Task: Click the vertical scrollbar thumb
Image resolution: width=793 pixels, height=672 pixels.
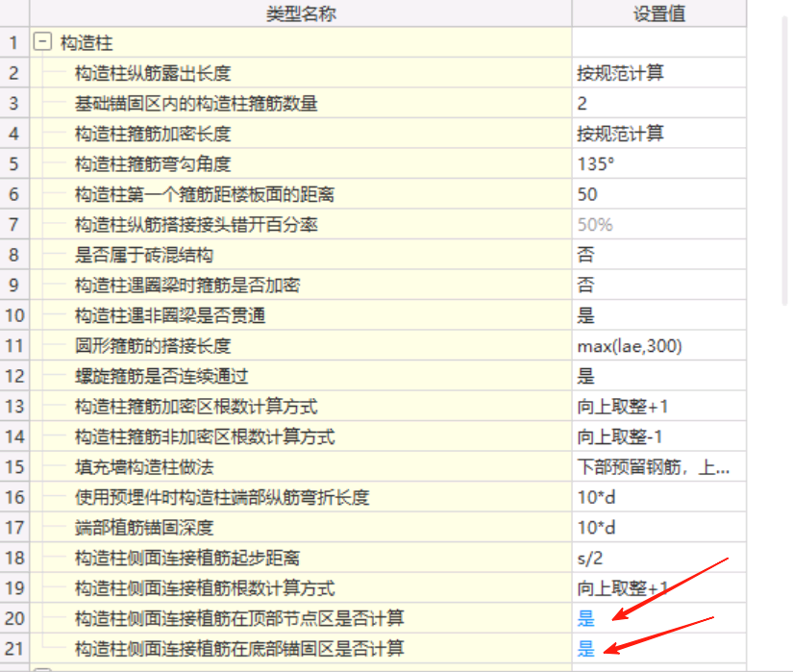Action: click(785, 160)
